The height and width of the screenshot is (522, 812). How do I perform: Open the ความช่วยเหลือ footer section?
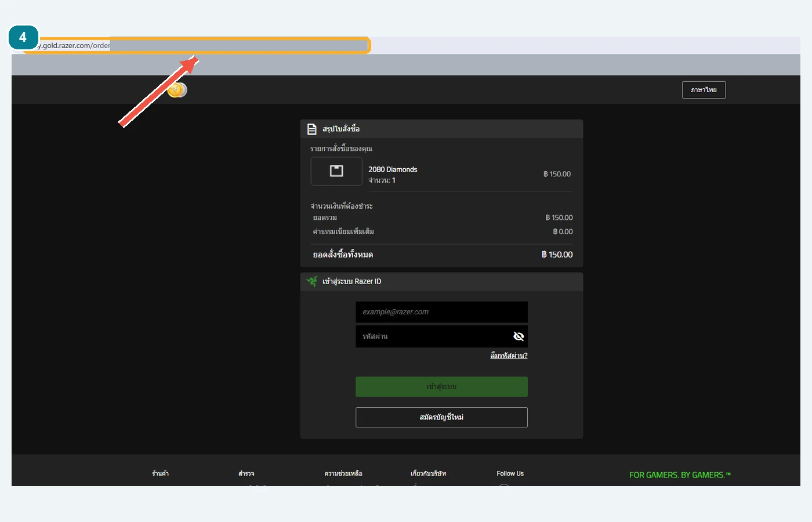pyautogui.click(x=343, y=474)
